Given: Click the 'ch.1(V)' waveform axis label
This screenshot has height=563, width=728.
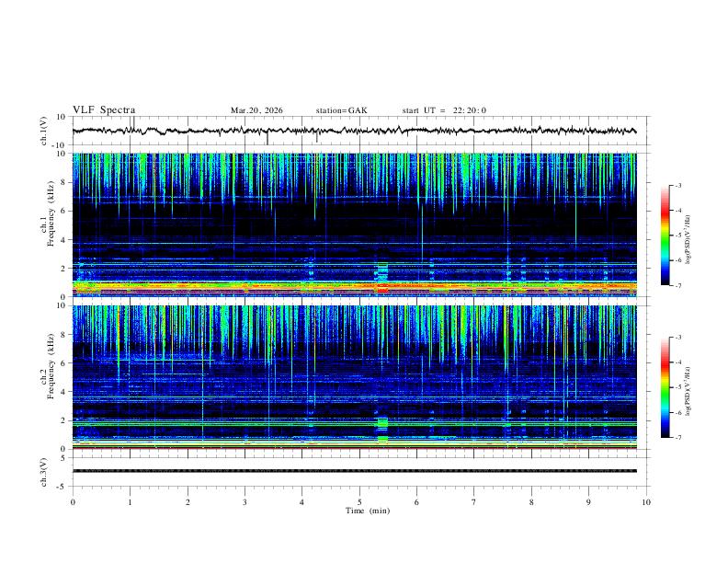Looking at the screenshot, I should point(44,131).
